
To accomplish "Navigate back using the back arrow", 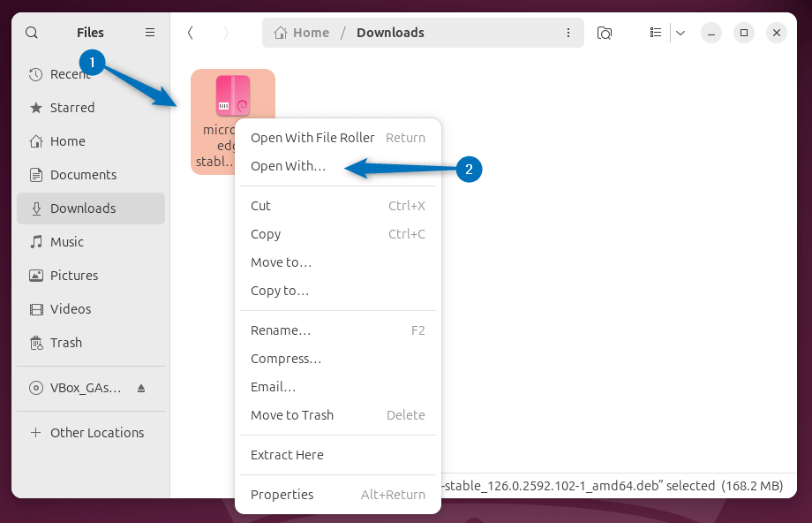I will (191, 32).
